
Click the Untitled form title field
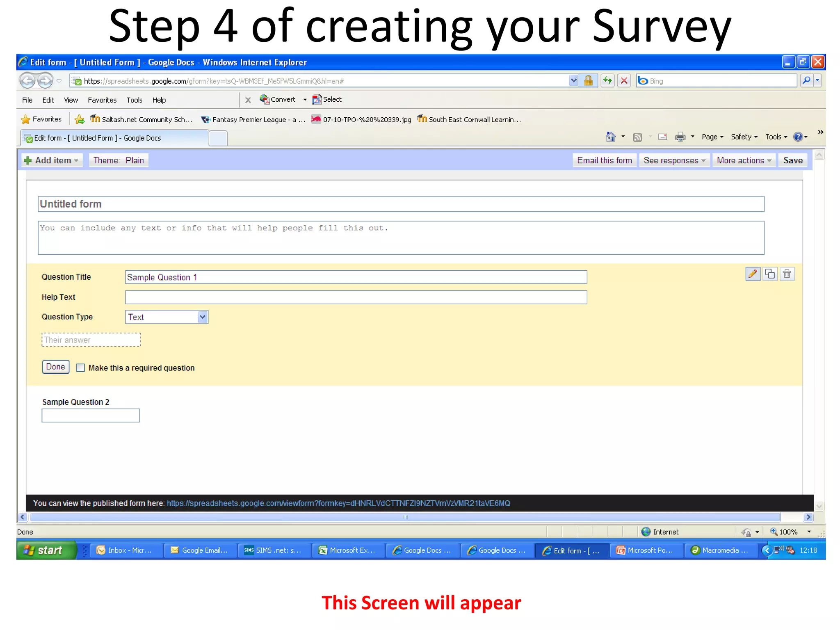tap(401, 204)
